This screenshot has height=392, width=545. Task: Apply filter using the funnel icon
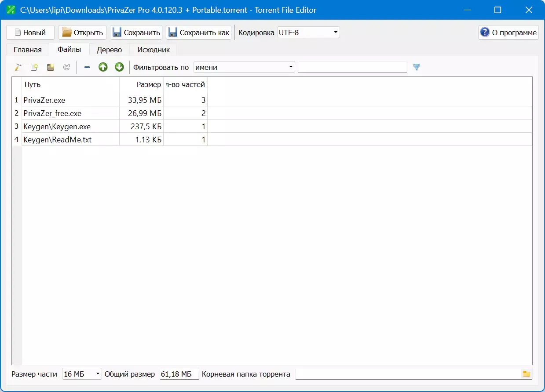click(417, 67)
